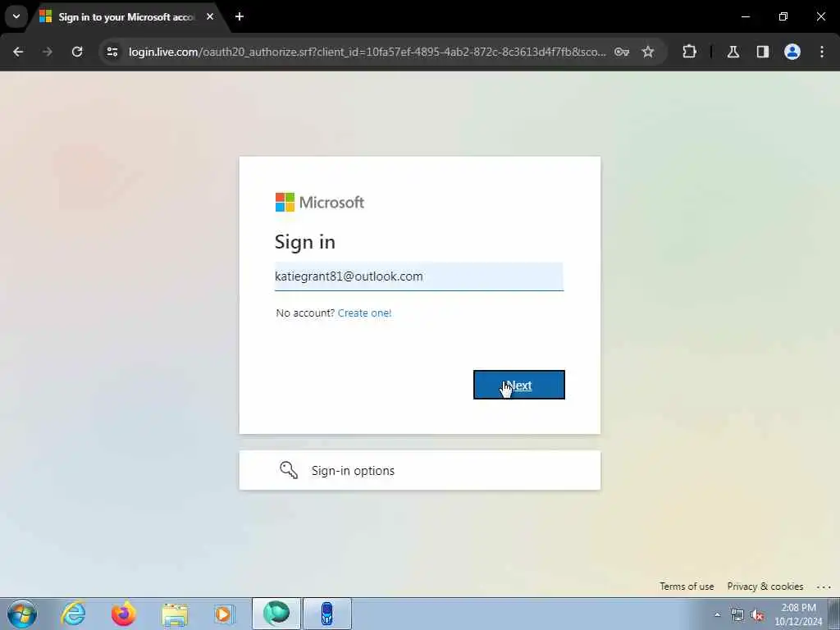Minimize the Chrome window
840x630 pixels.
click(746, 16)
